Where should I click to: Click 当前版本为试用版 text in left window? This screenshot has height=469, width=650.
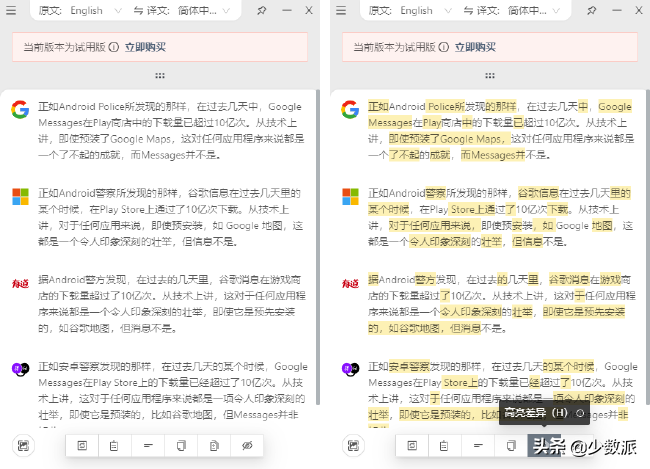[65, 47]
